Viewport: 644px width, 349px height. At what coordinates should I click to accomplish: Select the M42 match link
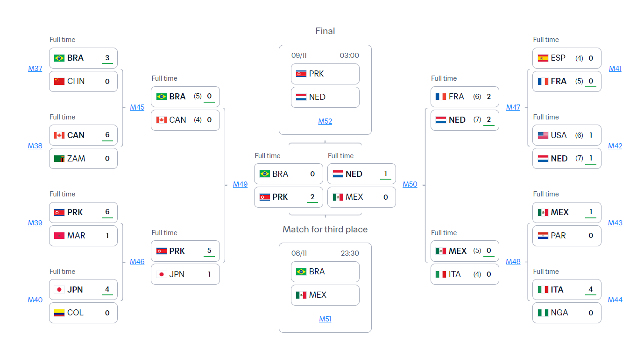615,146
